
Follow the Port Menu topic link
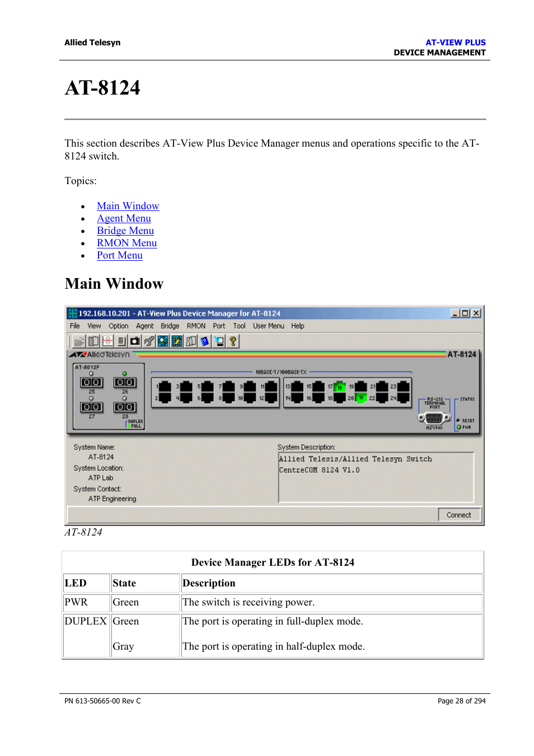click(120, 255)
